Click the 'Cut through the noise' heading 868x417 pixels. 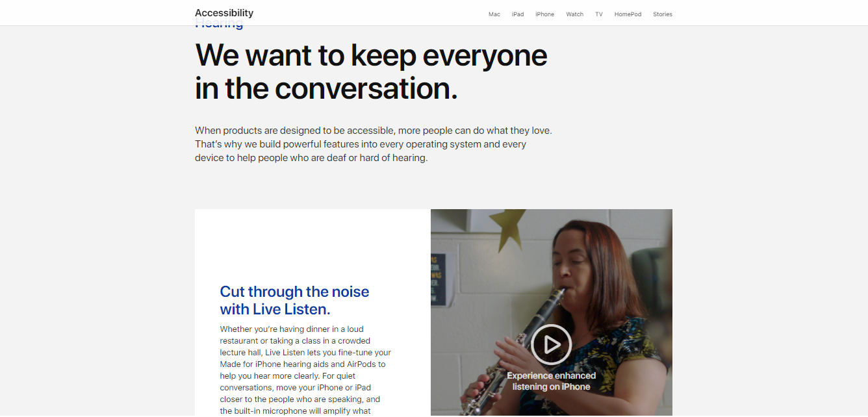(294, 300)
